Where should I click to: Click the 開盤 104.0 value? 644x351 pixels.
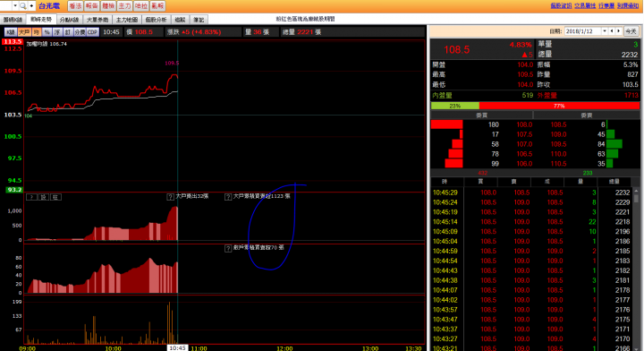pos(525,64)
